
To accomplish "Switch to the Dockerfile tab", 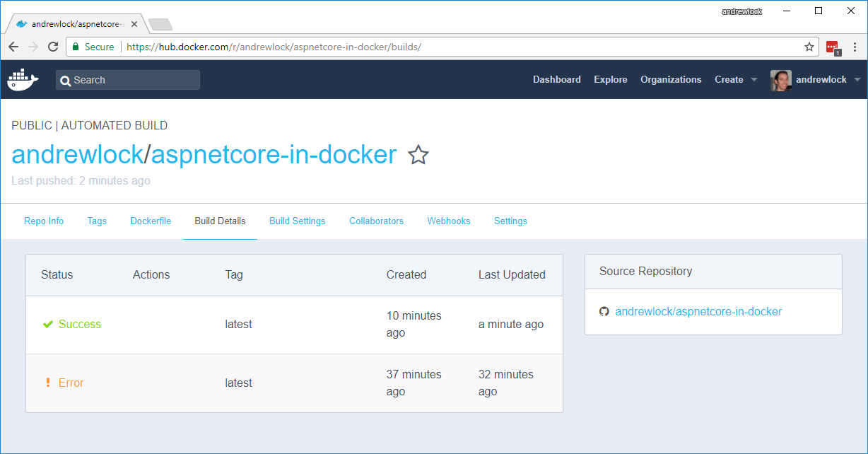I will point(151,221).
